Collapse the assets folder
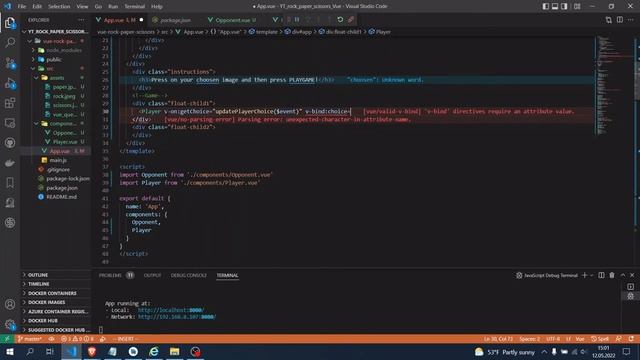Viewport: 640px width, 360px height. tap(56, 78)
